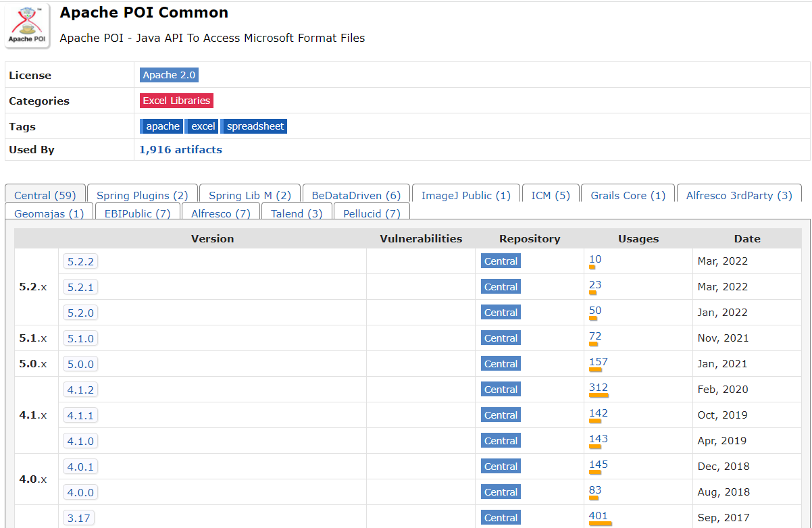
Task: Open version 5.2.0
Action: pos(80,313)
